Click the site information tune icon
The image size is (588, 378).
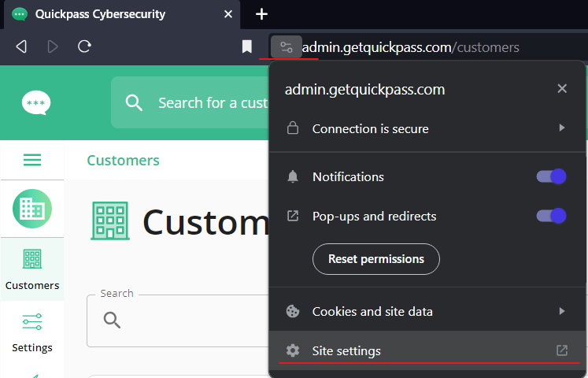(287, 47)
